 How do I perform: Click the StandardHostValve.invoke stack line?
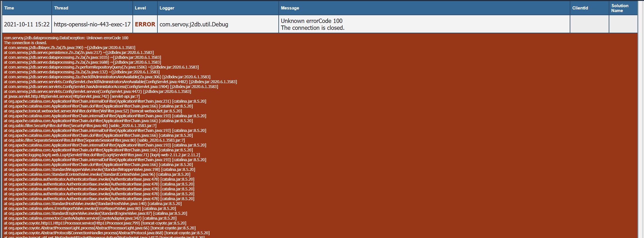(93, 204)
